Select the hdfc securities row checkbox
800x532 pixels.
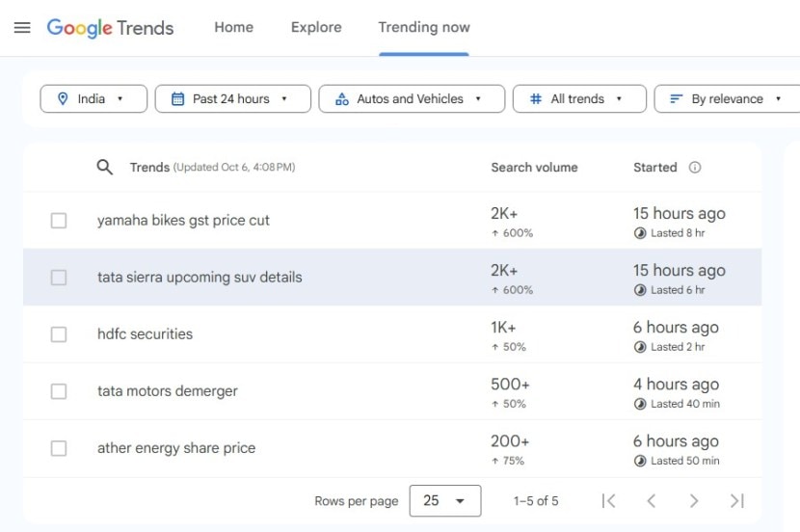pyautogui.click(x=59, y=334)
